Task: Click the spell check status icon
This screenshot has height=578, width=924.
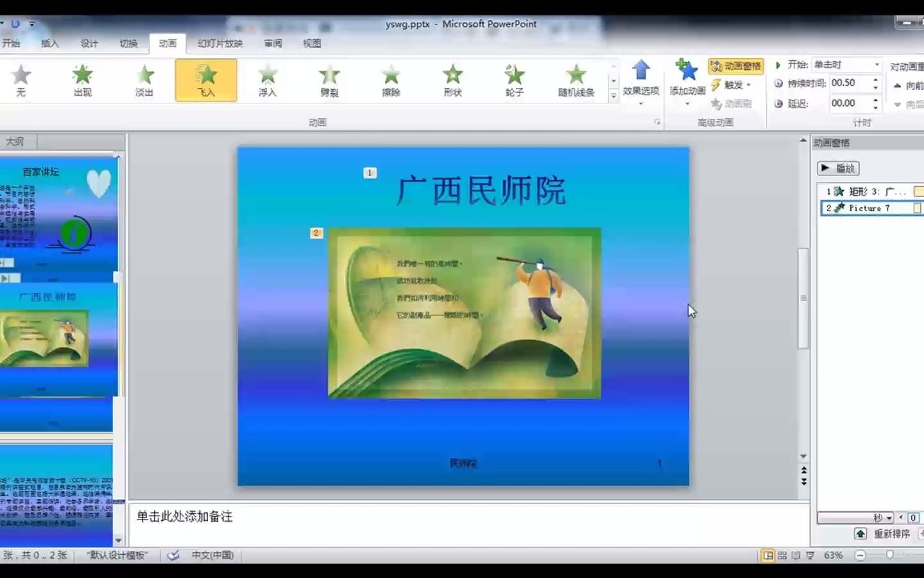Action: tap(173, 556)
